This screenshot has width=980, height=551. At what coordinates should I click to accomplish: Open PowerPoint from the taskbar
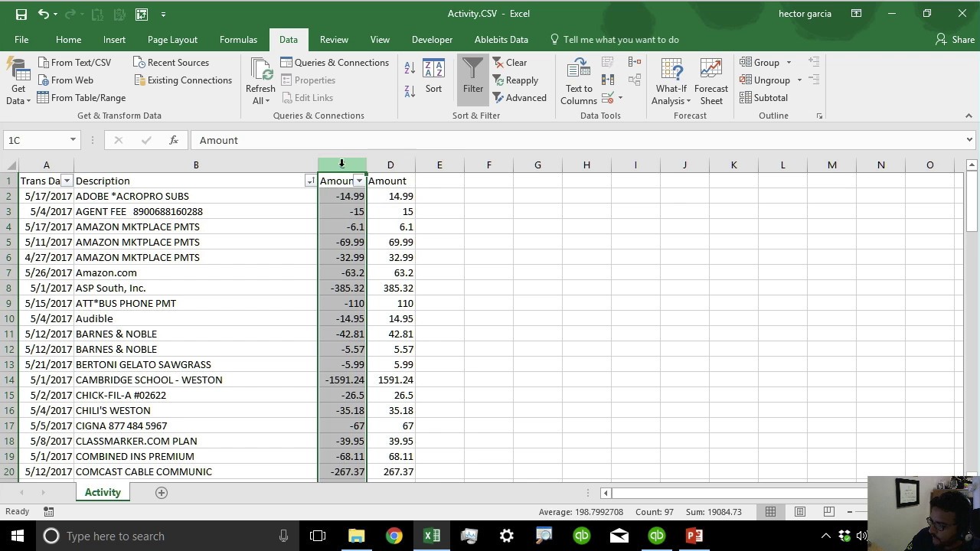coord(694,536)
